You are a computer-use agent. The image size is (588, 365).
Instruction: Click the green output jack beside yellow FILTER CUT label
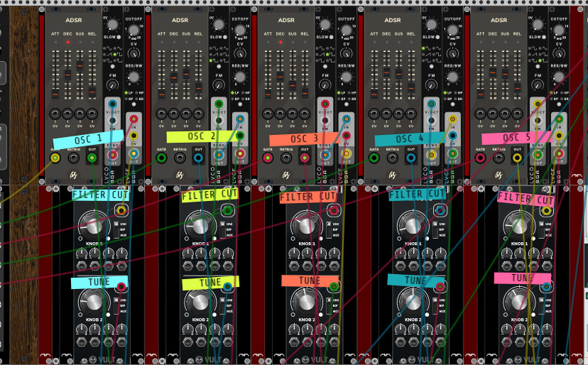[x=227, y=210]
